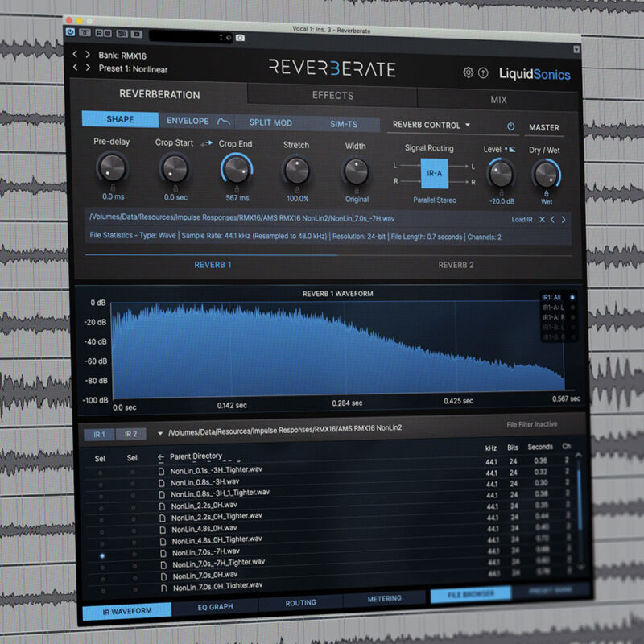Select IR1-A: L waveform display option
This screenshot has width=644, height=644.
point(572,308)
